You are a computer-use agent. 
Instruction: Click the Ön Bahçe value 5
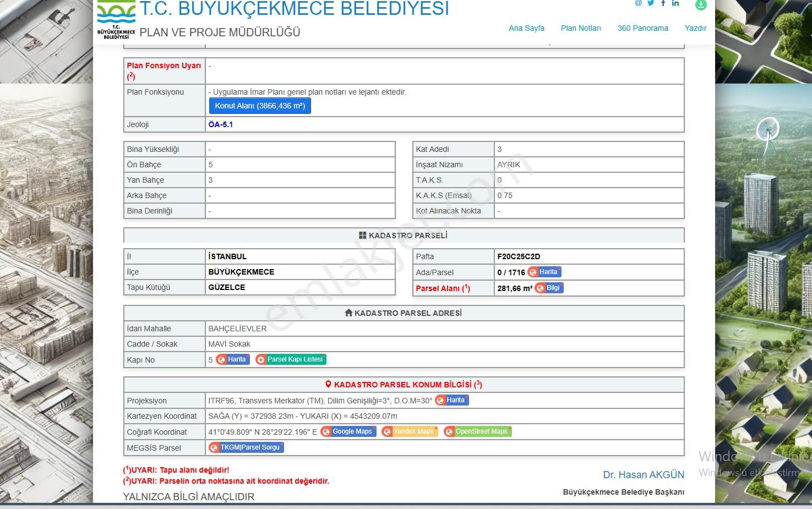[x=210, y=165]
